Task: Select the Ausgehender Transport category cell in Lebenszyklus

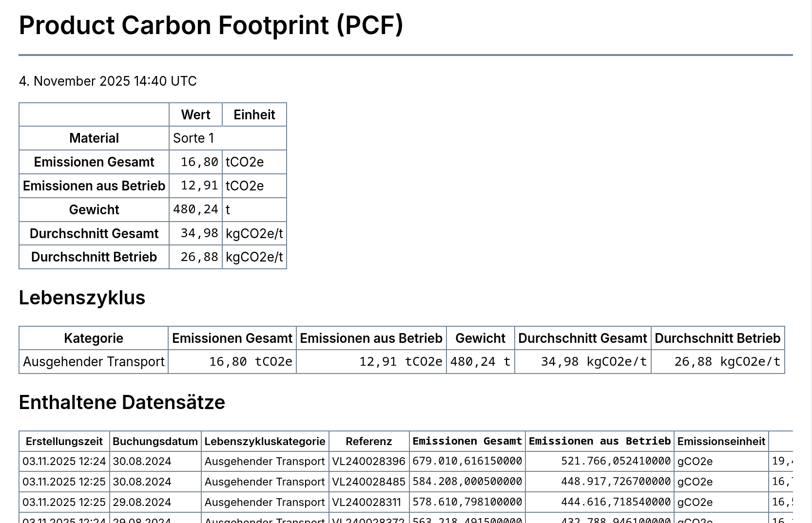Action: coord(94,362)
